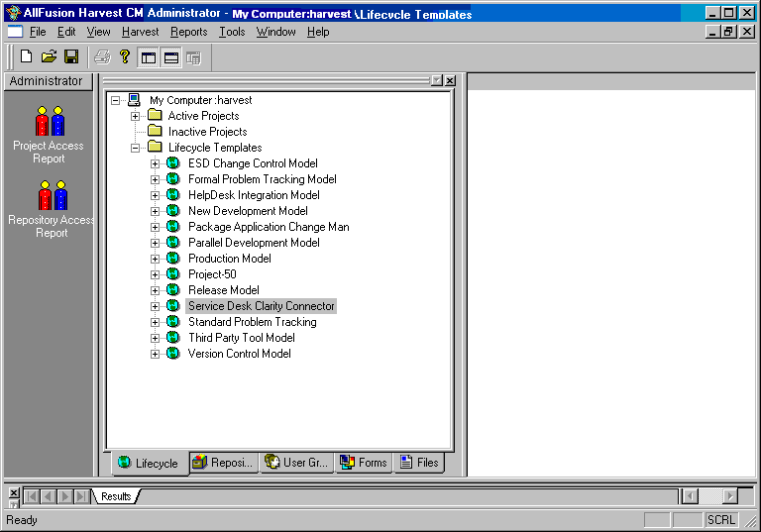Expand the Active Projects node

tap(136, 116)
